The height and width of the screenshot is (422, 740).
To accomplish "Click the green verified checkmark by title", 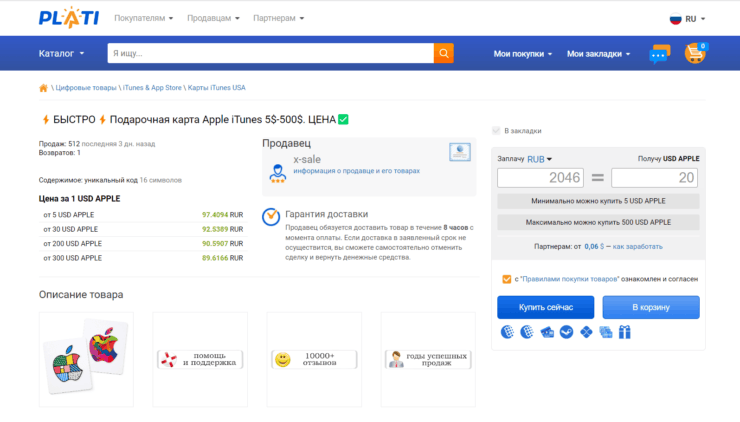I will click(343, 119).
